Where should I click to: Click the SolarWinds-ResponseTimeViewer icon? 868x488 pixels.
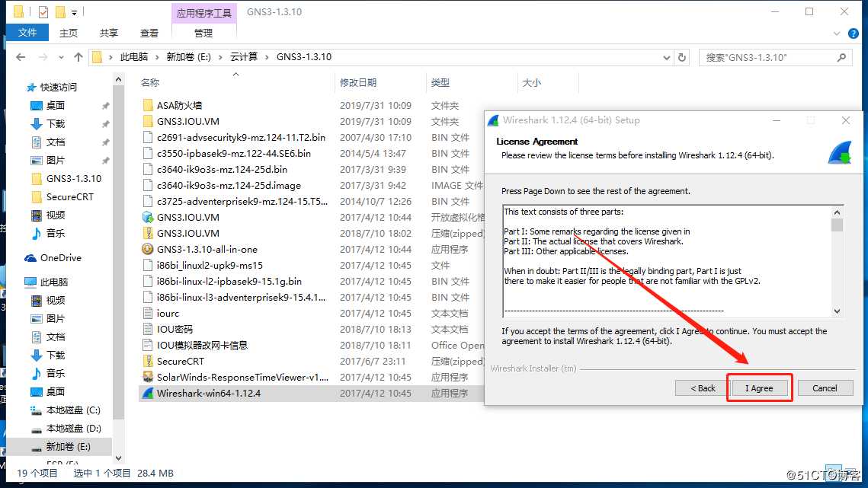[148, 378]
